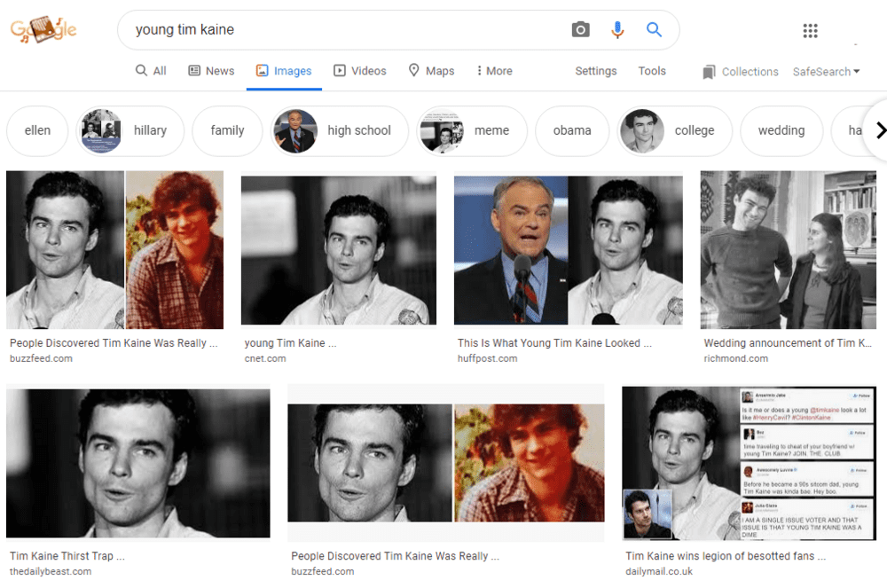Open the Collections bookmark link
Image resolution: width=887 pixels, height=588 pixels.
click(x=740, y=72)
